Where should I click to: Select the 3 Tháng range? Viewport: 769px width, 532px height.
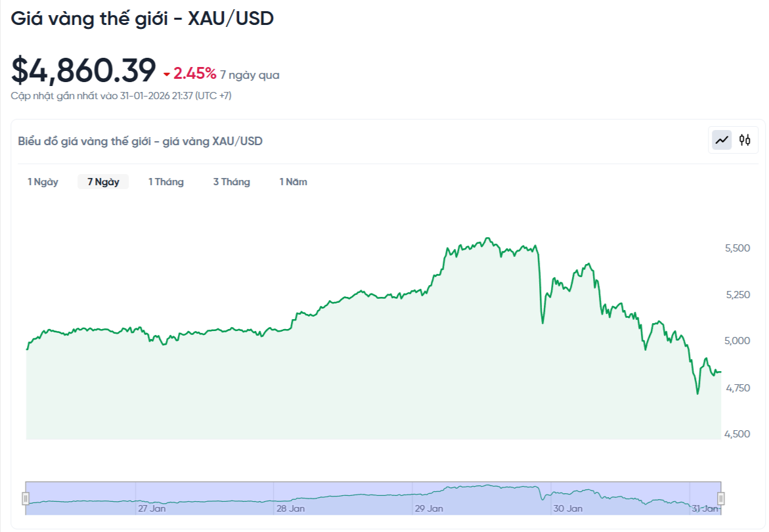point(231,181)
